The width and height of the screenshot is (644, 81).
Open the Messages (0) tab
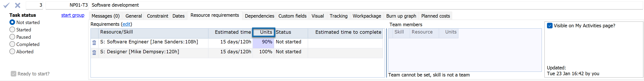(105, 16)
